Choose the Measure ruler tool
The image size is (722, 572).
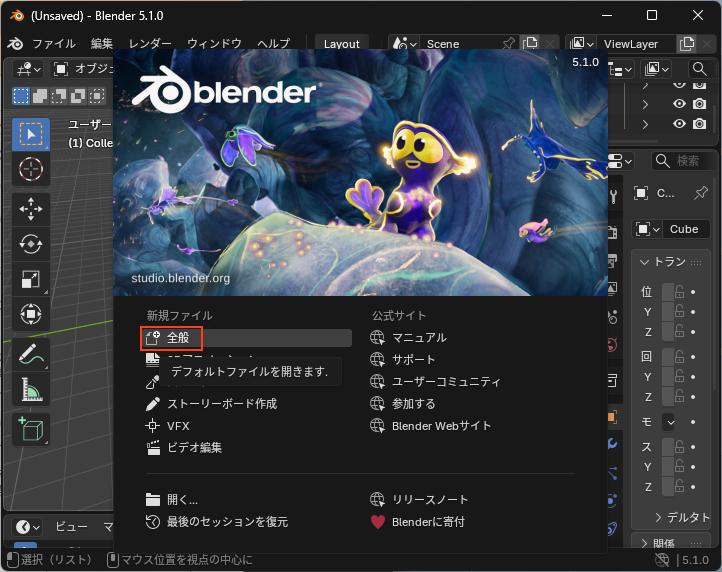31,389
